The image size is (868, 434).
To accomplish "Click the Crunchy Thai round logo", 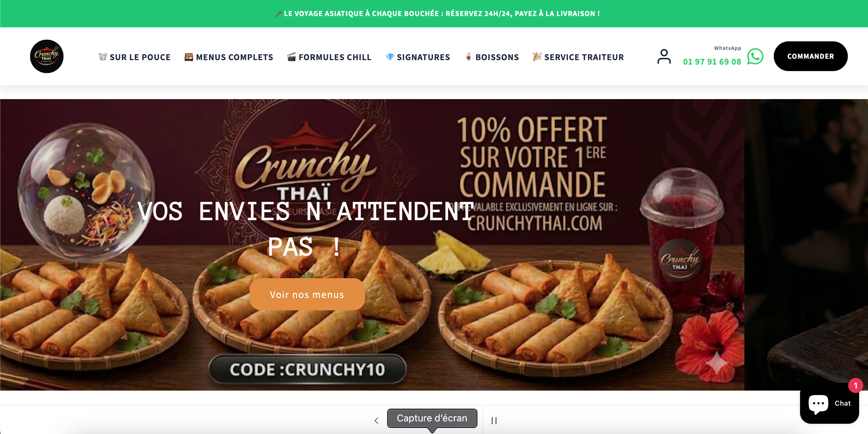I will pyautogui.click(x=47, y=56).
